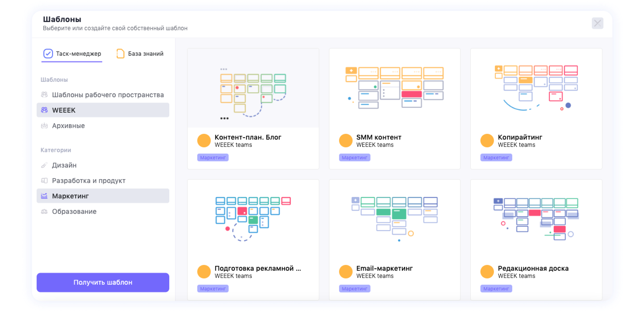This screenshot has height=312, width=644.
Task: Select Шаблоны рабочего пространства in sidebar
Action: pyautogui.click(x=108, y=95)
